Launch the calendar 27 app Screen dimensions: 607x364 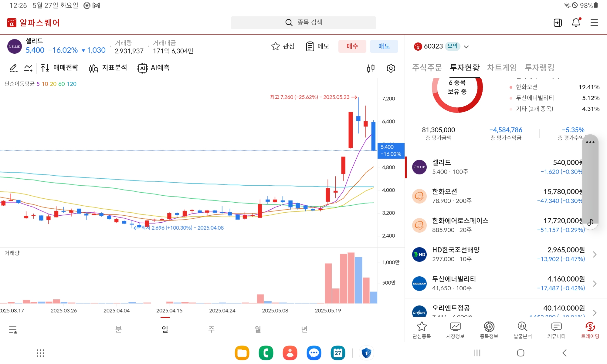tap(338, 353)
